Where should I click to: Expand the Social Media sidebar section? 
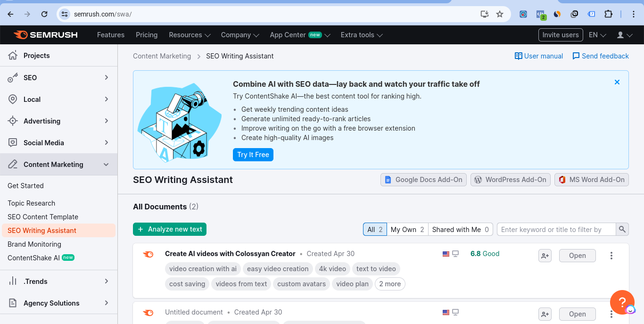[x=107, y=142]
